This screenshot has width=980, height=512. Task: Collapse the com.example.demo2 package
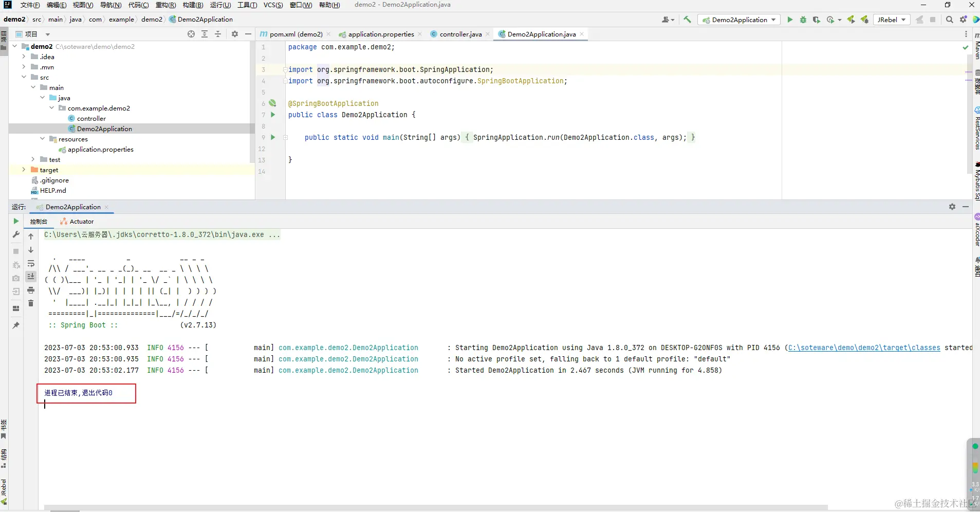point(51,108)
